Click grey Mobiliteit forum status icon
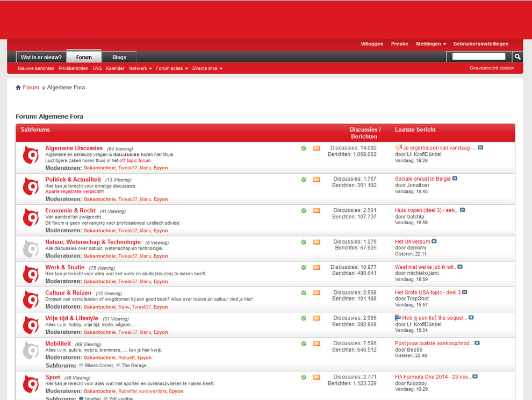Screen dimensions: 532x400 point(31,351)
